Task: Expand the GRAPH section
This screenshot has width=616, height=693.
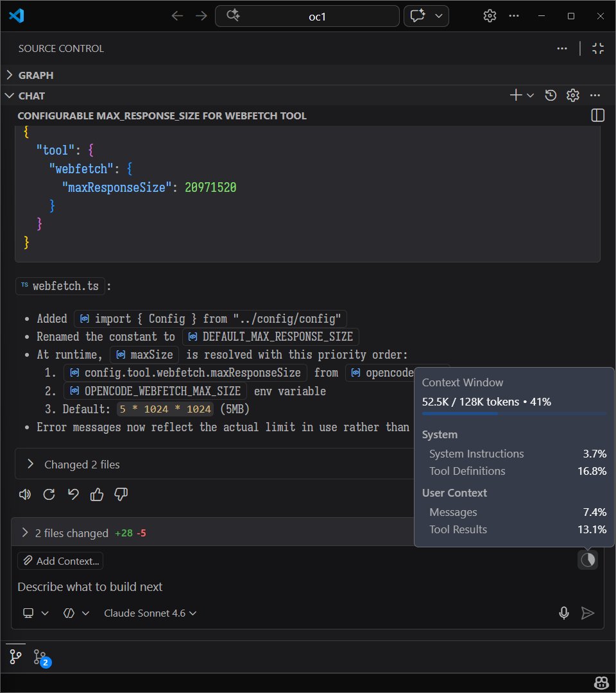Action: tap(36, 75)
